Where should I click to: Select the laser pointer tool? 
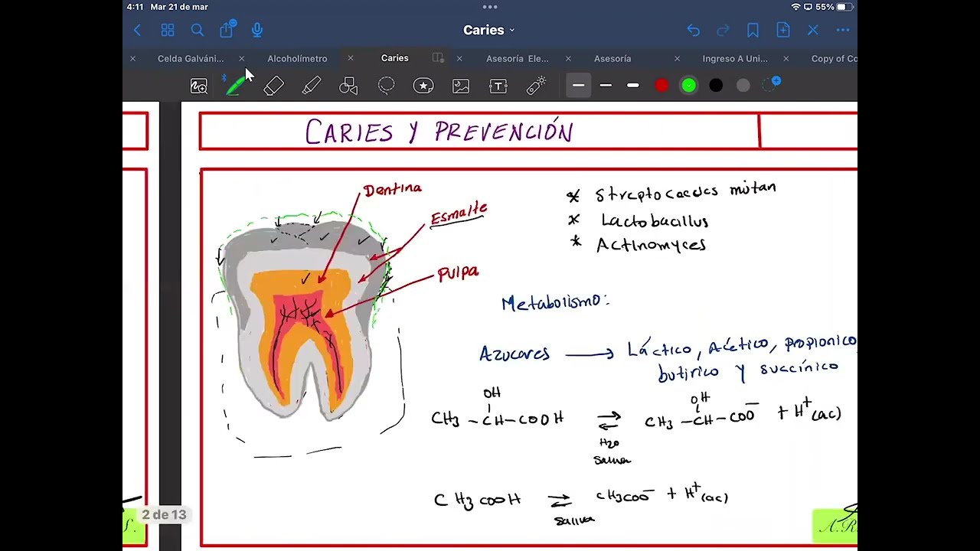pos(536,86)
